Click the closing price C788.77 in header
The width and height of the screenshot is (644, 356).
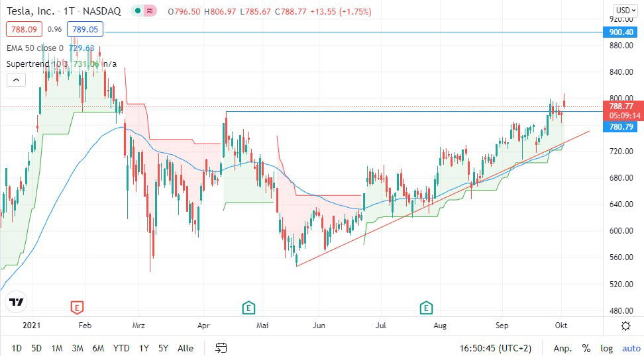pyautogui.click(x=291, y=11)
